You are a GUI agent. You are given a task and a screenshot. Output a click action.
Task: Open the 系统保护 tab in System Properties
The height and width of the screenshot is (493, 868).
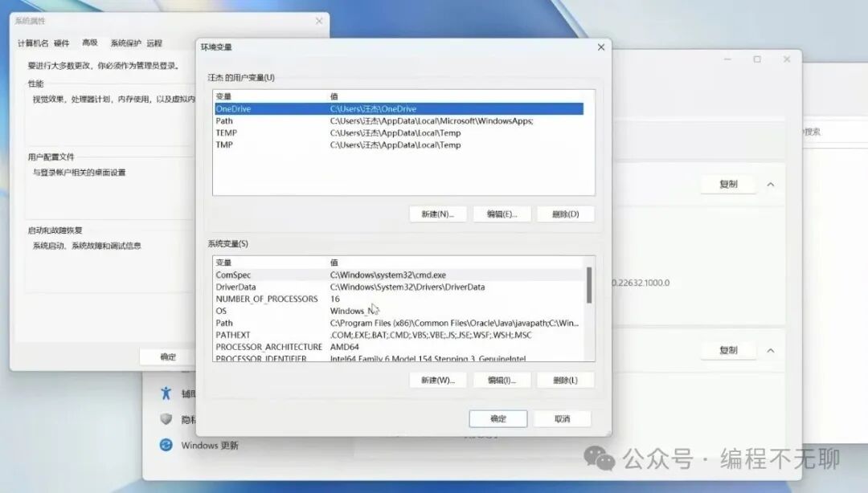point(125,43)
